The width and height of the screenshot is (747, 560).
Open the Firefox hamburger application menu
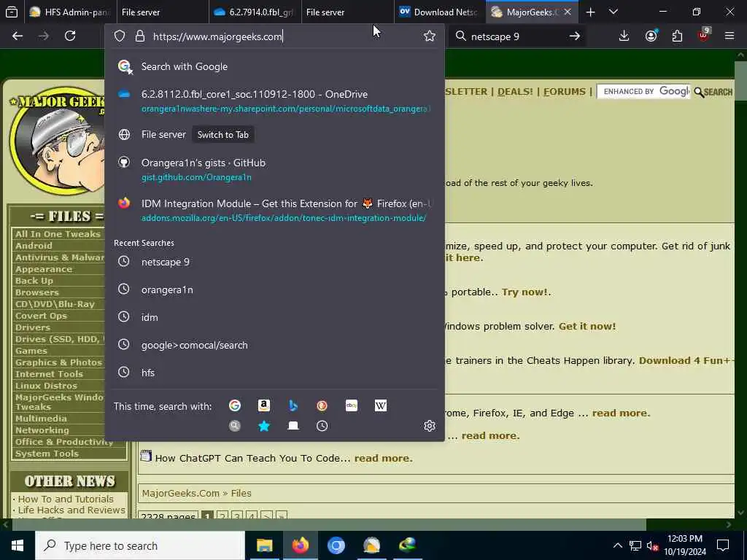(x=729, y=36)
